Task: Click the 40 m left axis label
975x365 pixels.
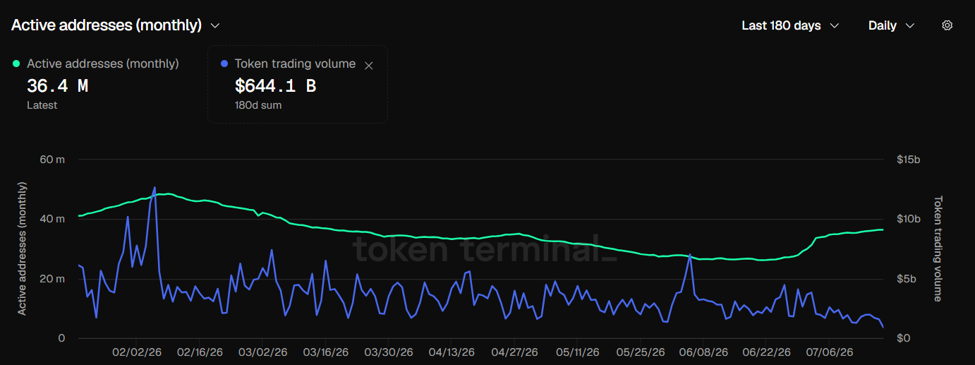Action: click(52, 219)
